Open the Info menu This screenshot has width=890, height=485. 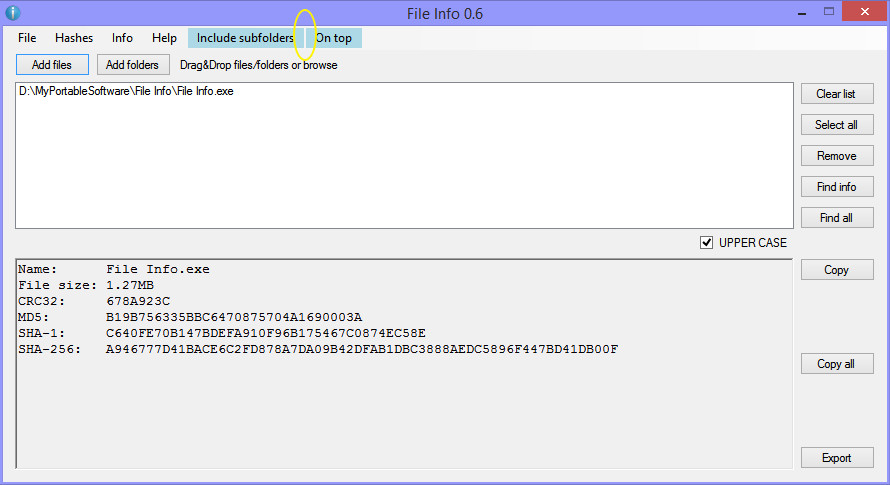[122, 38]
